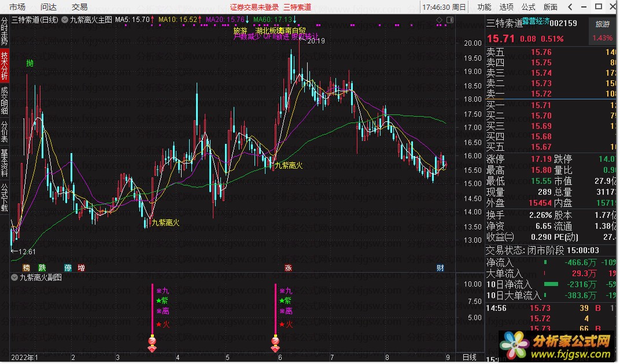
Task: Click the first red gem signal icon
Action: point(152,344)
